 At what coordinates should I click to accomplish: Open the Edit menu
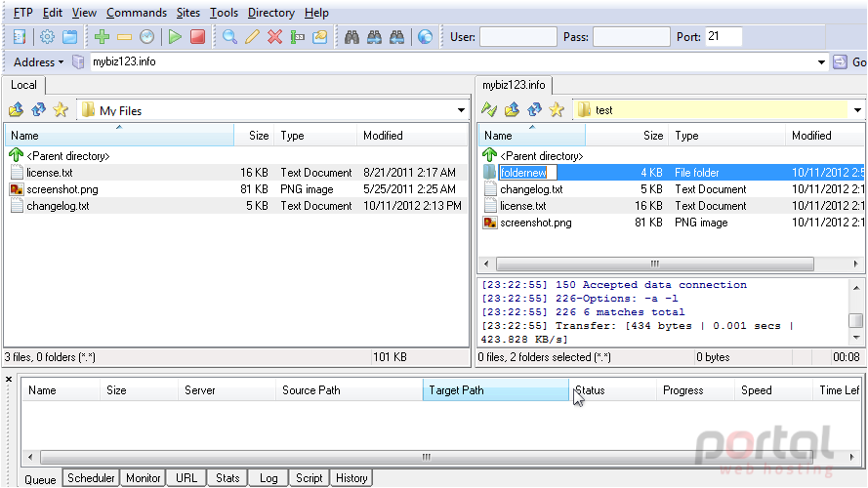(x=53, y=13)
